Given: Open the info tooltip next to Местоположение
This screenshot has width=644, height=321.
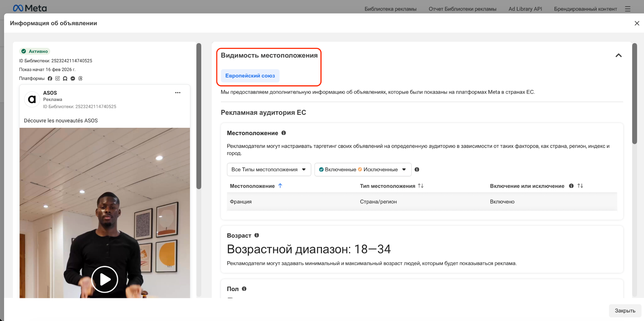Looking at the screenshot, I should point(284,133).
